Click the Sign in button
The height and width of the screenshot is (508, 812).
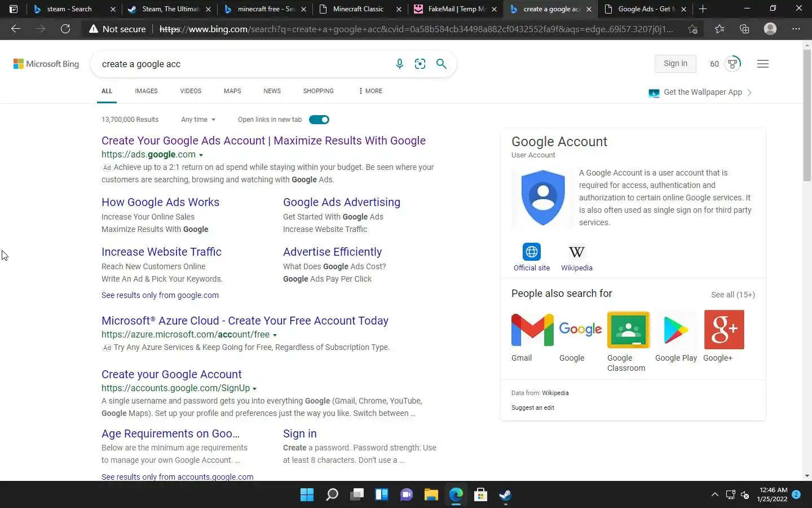coord(676,64)
